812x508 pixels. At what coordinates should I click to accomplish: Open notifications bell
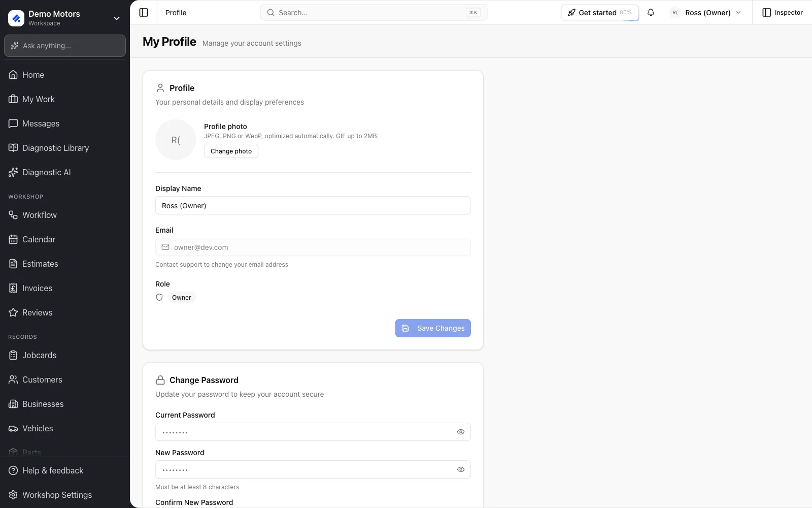point(651,13)
